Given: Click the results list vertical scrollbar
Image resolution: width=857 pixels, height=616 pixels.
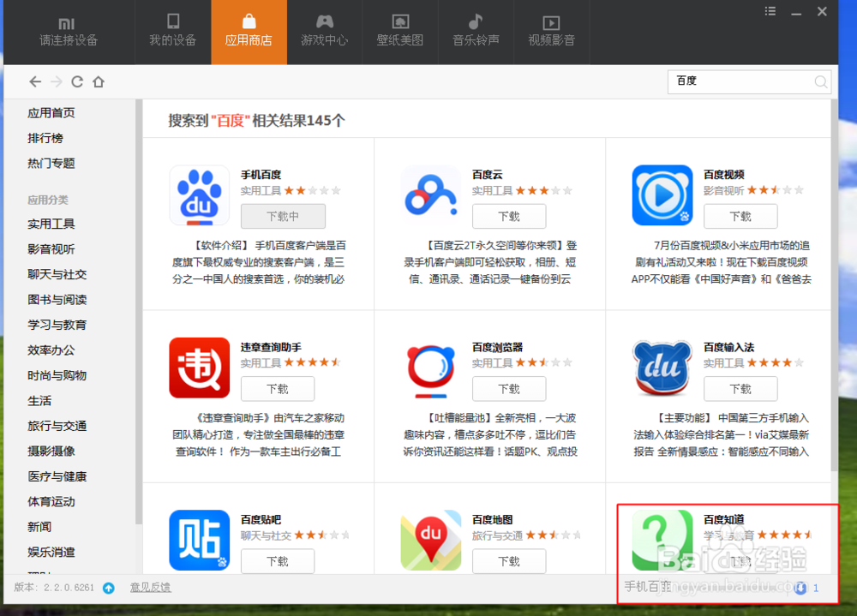Looking at the screenshot, I should point(834,284).
